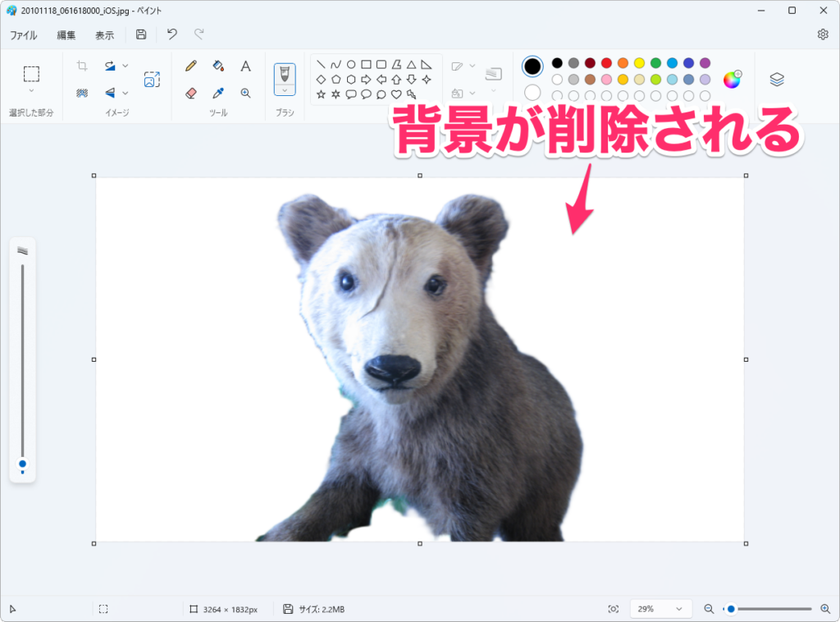This screenshot has width=840, height=622.
Task: Click the Crop image icon
Action: point(82,66)
